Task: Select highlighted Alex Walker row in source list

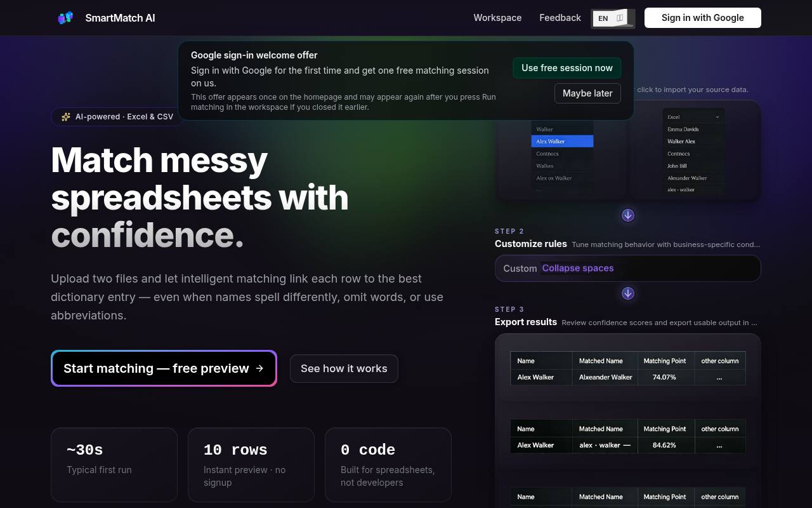Action: (562, 141)
